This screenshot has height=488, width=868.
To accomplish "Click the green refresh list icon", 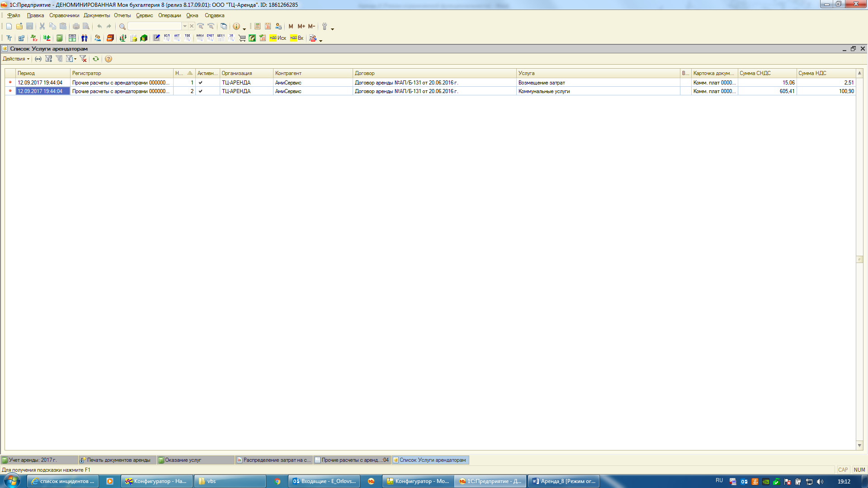I will coord(96,59).
